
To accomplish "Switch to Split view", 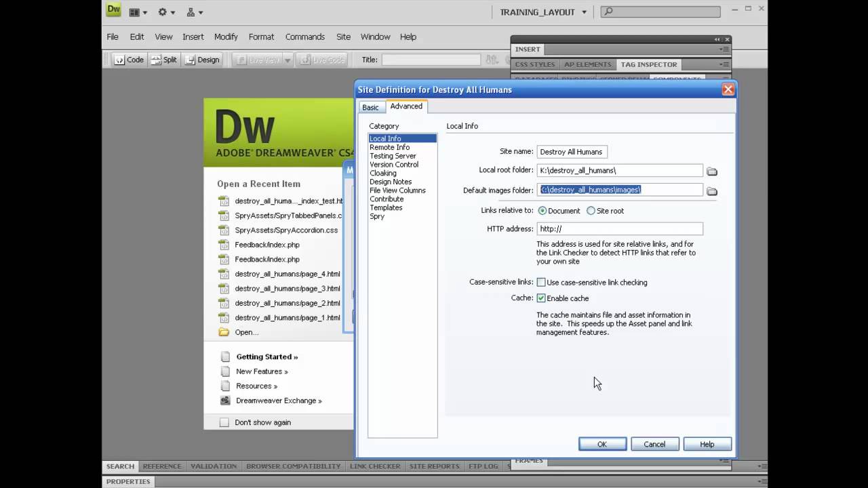I will point(163,60).
